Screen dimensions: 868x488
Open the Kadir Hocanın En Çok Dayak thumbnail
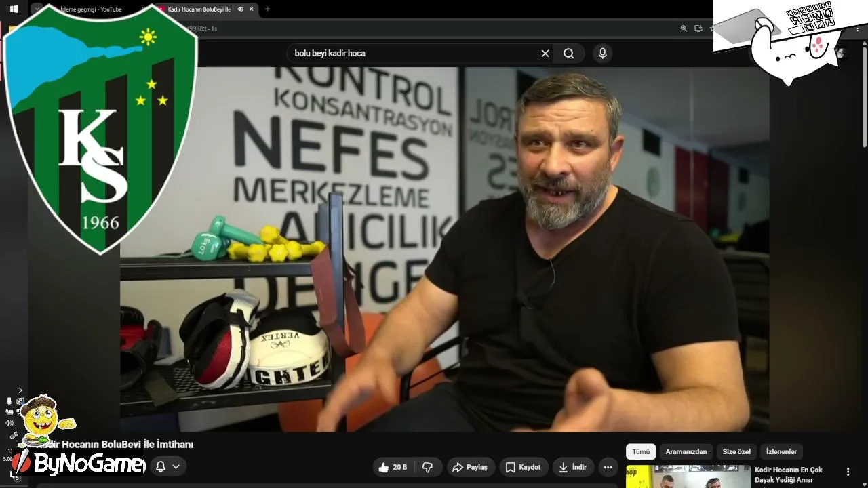pos(688,476)
